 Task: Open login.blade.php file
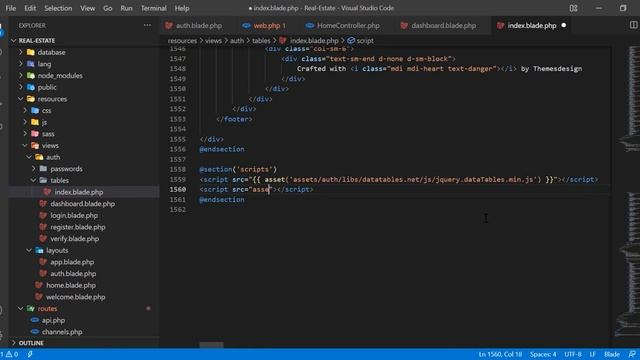point(74,215)
